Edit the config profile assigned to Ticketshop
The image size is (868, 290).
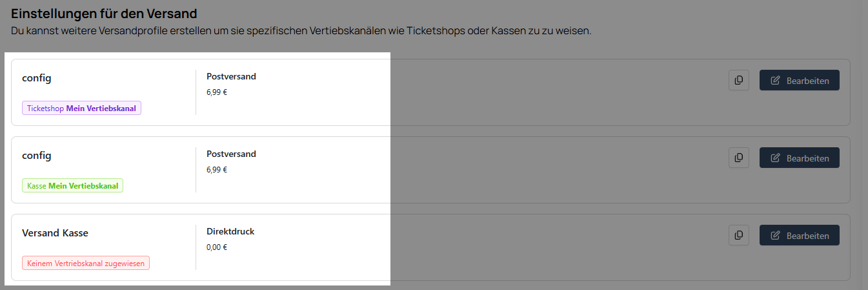point(800,80)
